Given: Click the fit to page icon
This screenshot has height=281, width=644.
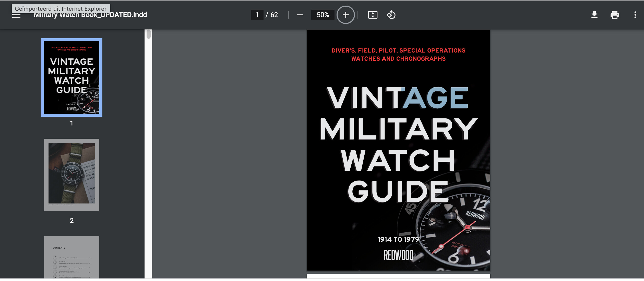Looking at the screenshot, I should (x=373, y=15).
